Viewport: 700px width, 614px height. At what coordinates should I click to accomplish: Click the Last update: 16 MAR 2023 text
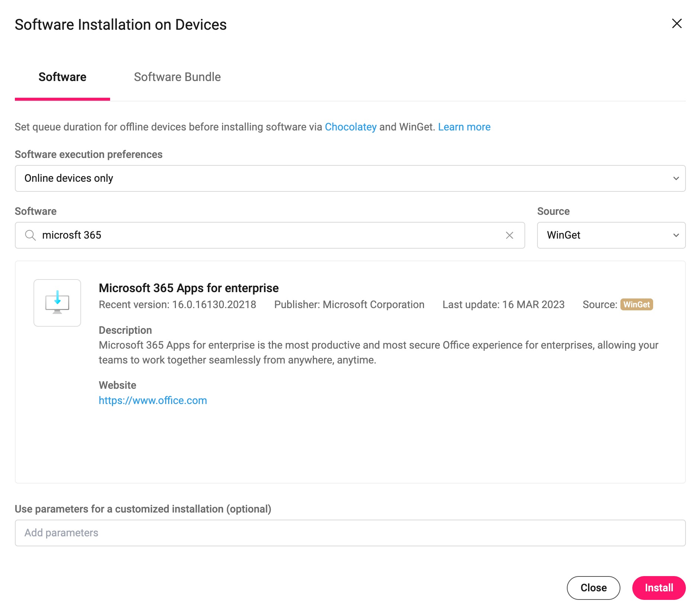(x=504, y=304)
